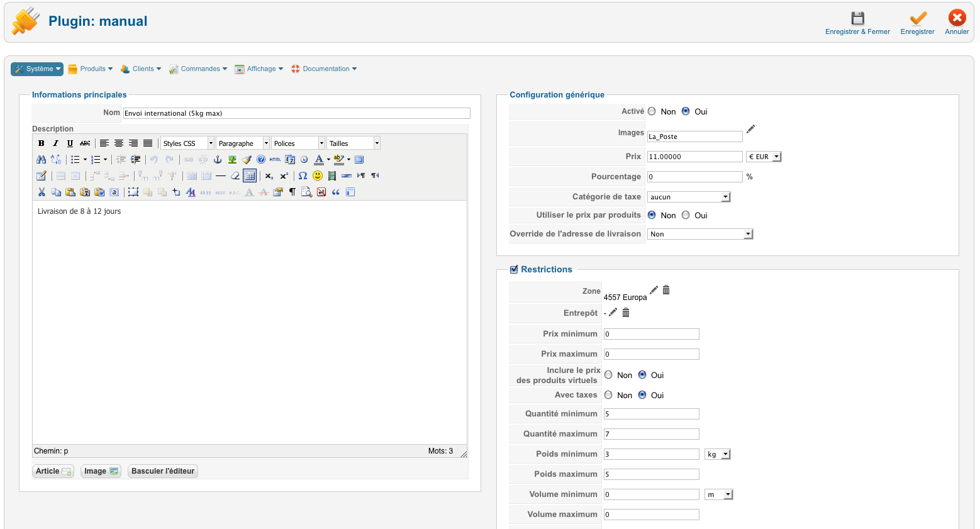Screen dimensions: 980x529
Task: Open the Polices font dropdown
Action: click(x=298, y=143)
